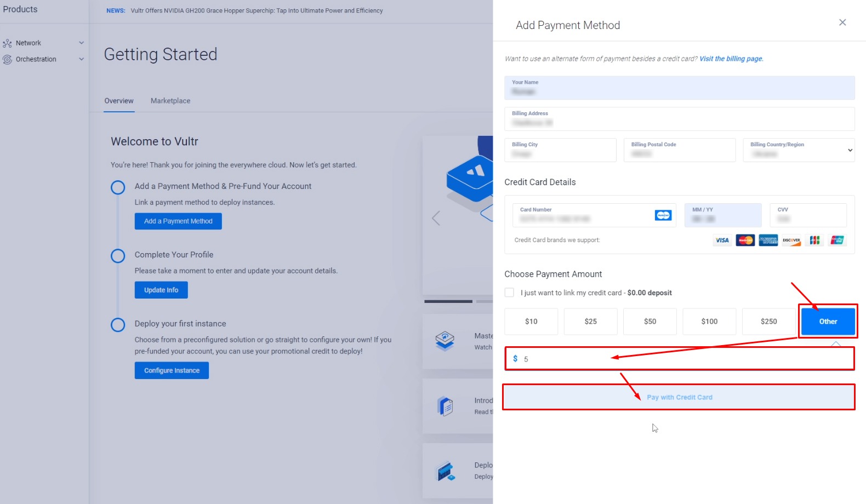
Task: Focus the Card Number field
Action: tap(594, 215)
